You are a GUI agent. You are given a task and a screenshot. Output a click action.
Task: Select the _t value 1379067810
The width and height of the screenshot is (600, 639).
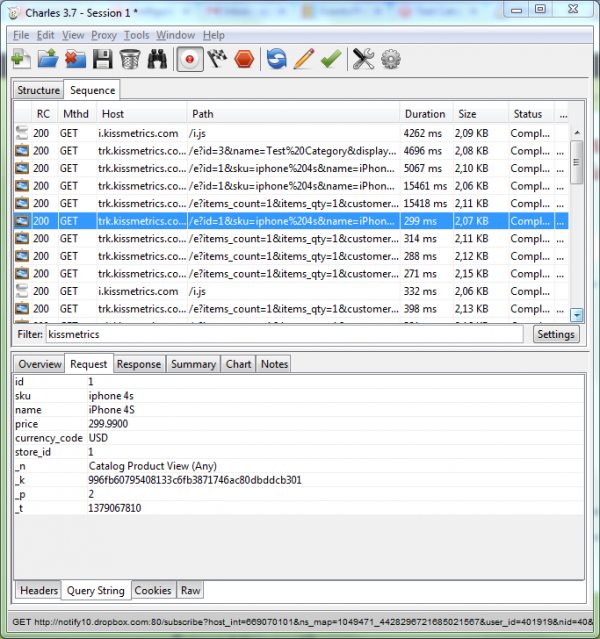[115, 508]
